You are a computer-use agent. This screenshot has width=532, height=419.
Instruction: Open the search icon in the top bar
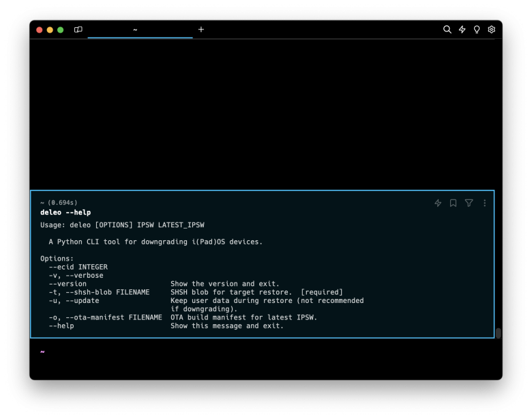447,29
